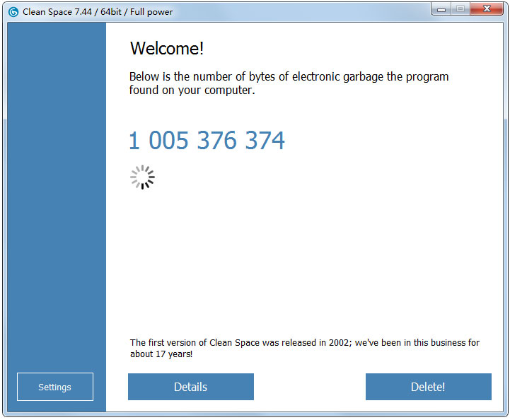Image resolution: width=510 pixels, height=420 pixels.
Task: Click the "released in 2002" footer sentence
Action: 304,342
